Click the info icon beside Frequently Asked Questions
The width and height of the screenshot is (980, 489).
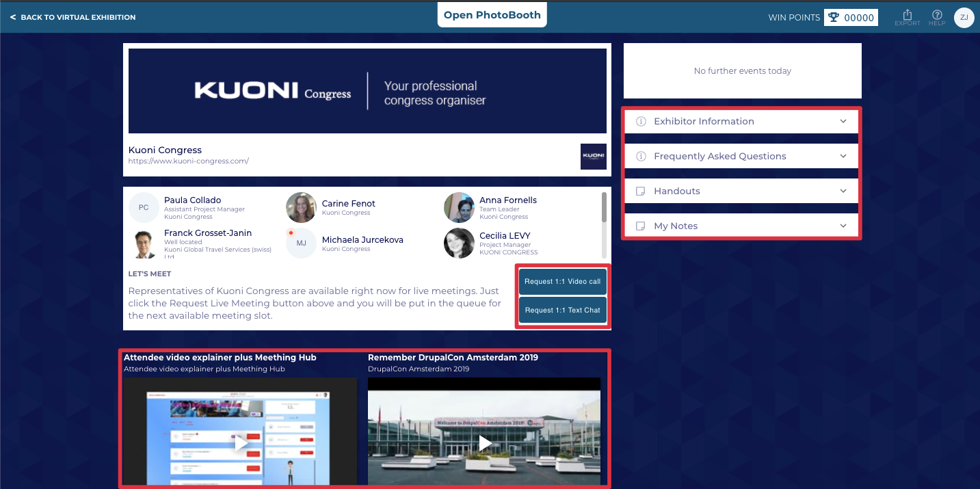[x=641, y=157]
